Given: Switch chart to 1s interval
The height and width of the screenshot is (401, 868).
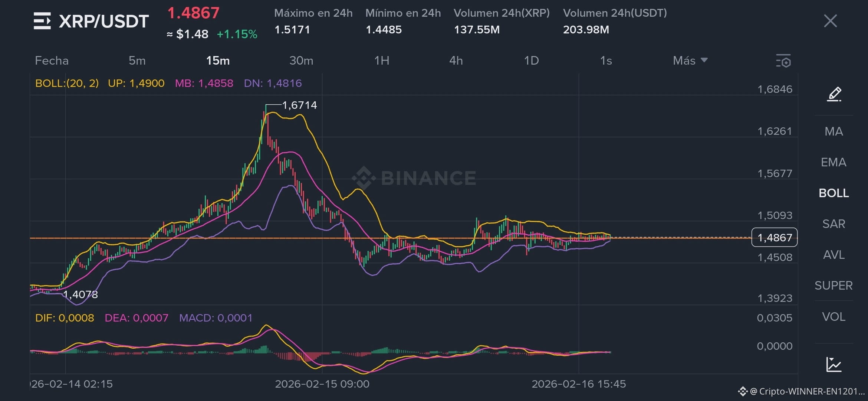Looking at the screenshot, I should tap(606, 61).
